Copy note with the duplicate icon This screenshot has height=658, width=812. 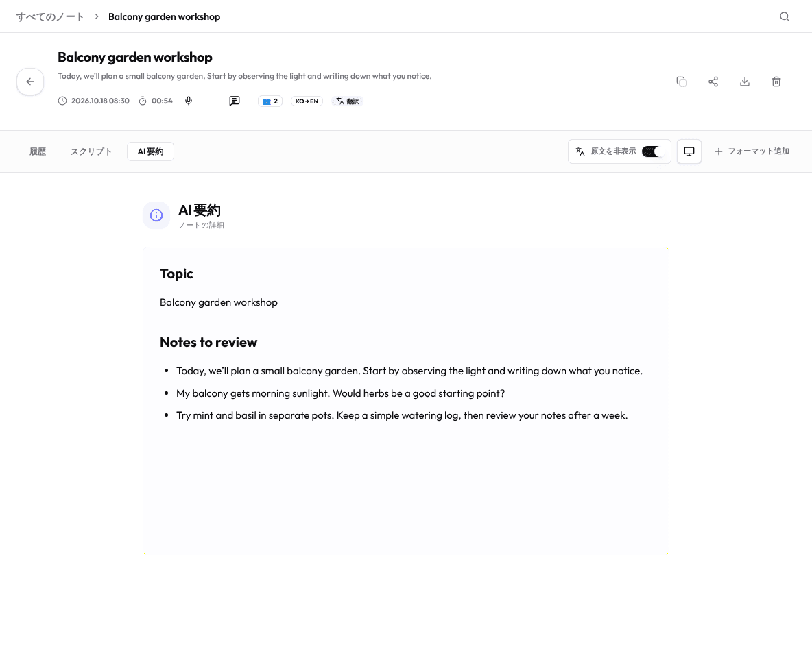682,82
